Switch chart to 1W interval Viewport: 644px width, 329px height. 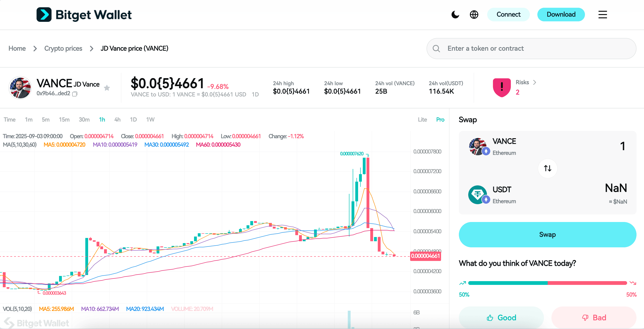click(150, 120)
